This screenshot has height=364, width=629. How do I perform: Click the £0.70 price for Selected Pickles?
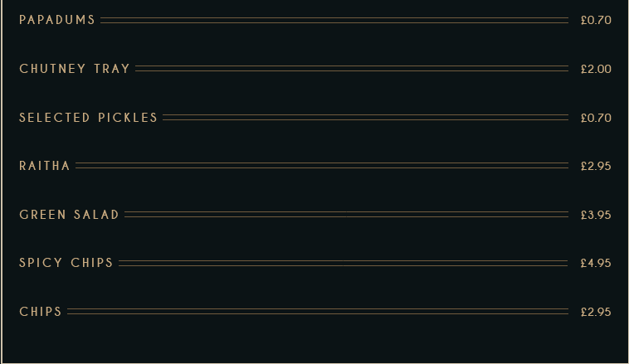click(x=596, y=118)
